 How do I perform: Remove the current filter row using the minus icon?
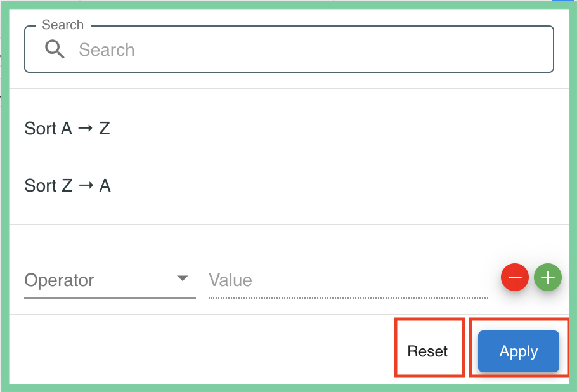coord(515,277)
